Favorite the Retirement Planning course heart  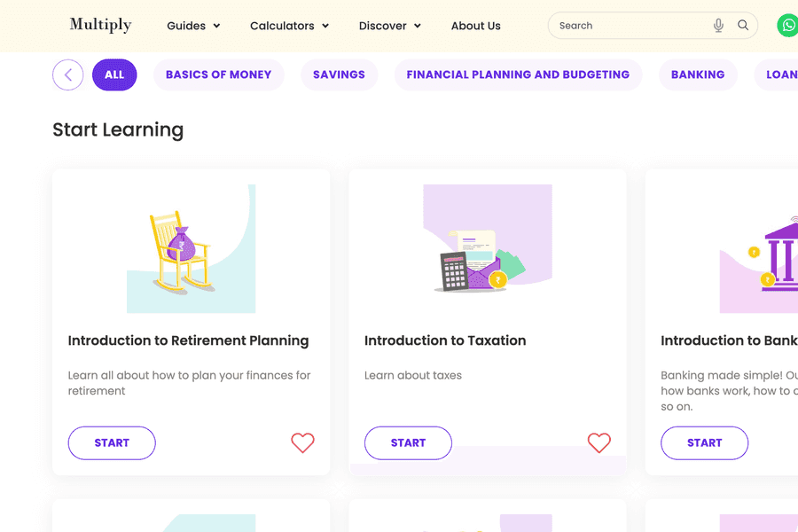tap(302, 443)
